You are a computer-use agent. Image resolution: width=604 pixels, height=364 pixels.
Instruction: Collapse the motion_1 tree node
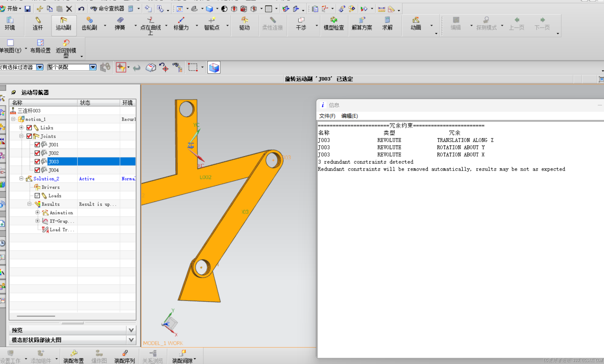click(x=13, y=119)
